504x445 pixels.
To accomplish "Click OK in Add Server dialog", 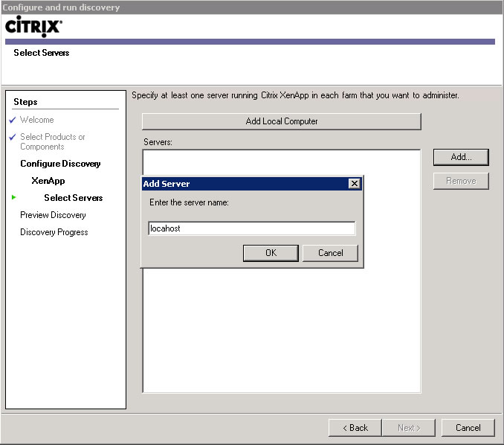I will click(x=271, y=253).
